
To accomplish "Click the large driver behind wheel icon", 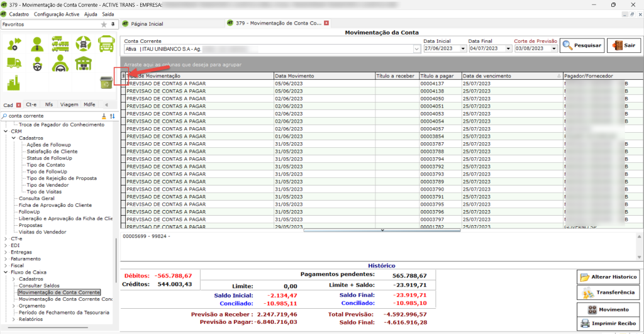I will pos(60,64).
